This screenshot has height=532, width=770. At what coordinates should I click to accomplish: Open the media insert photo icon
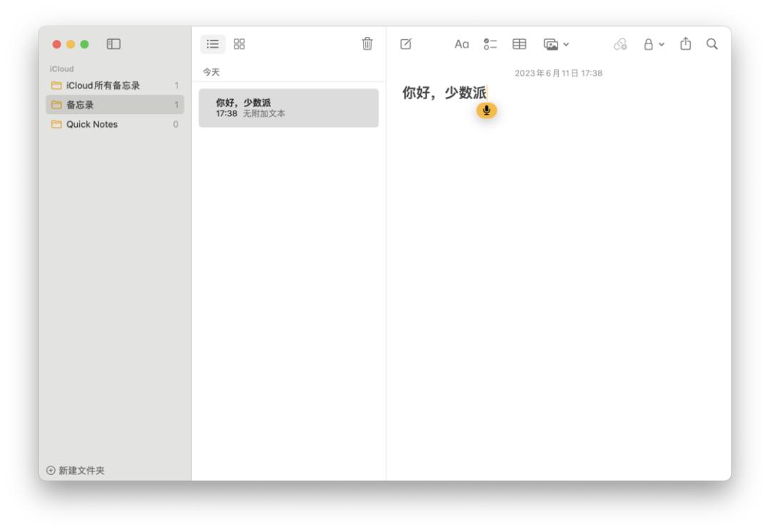click(x=551, y=44)
